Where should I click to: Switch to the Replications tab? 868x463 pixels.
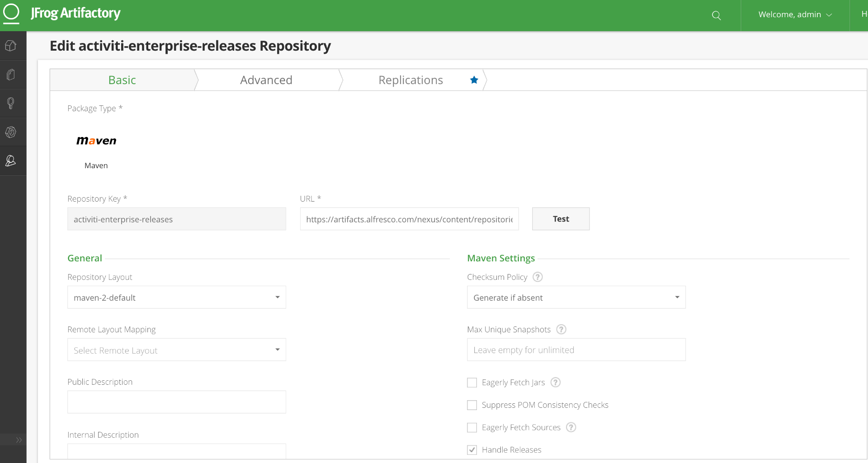(x=410, y=80)
